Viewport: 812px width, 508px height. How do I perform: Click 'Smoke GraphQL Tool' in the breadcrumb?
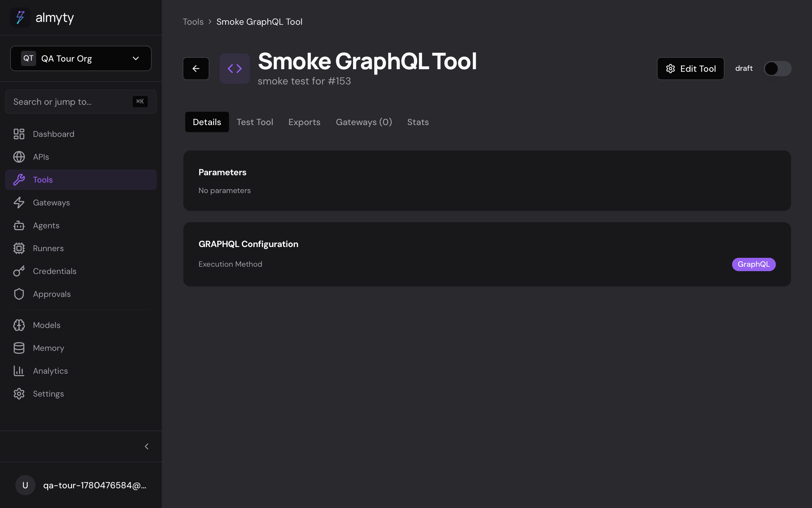259,22
